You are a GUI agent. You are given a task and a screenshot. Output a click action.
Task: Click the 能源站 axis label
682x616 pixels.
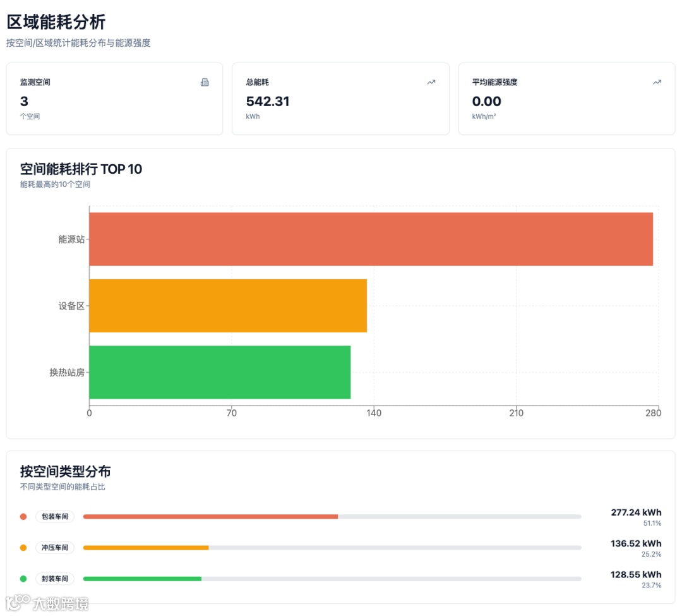coord(71,239)
